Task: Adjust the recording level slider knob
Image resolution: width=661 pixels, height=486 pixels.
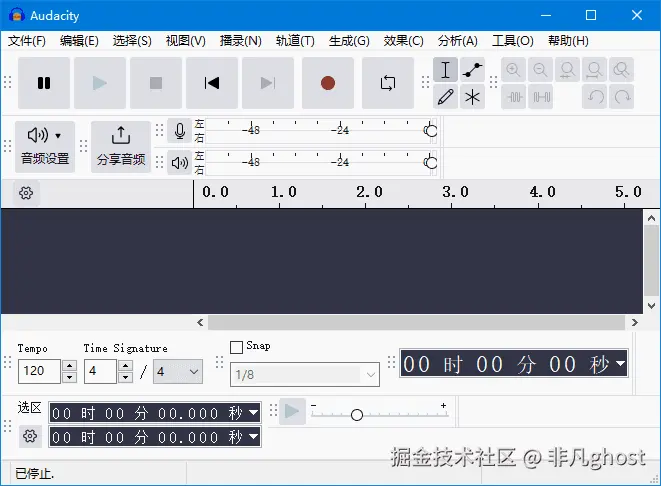Action: [430, 131]
